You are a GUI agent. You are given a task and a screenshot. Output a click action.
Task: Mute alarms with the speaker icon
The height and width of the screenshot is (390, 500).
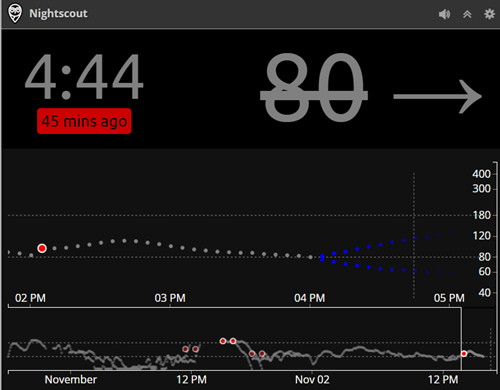tap(444, 14)
